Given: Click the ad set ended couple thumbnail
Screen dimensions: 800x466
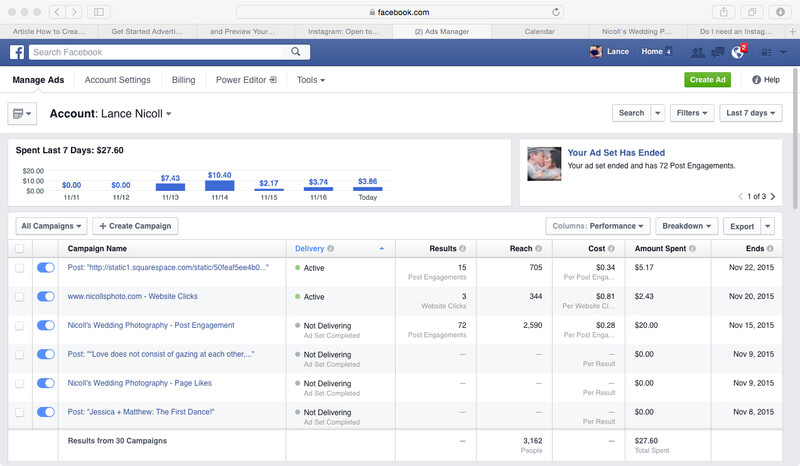Looking at the screenshot, I should tap(544, 164).
